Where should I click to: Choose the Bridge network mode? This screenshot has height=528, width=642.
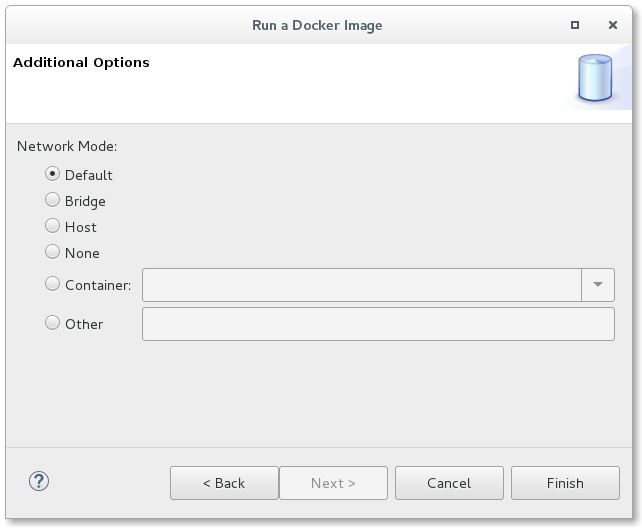point(53,200)
